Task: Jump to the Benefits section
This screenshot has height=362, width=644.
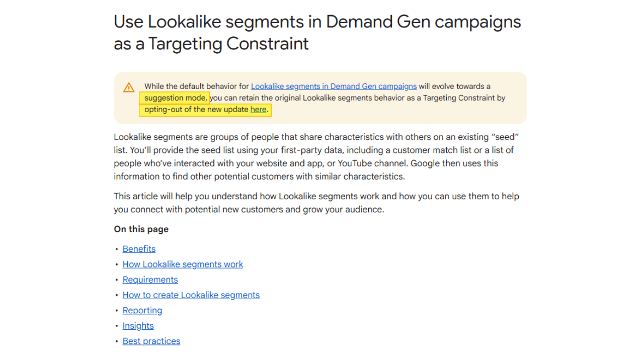Action: (x=139, y=249)
